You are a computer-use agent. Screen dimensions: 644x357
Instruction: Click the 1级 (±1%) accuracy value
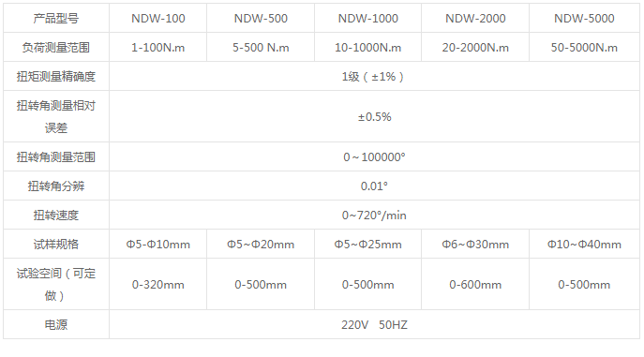click(374, 77)
